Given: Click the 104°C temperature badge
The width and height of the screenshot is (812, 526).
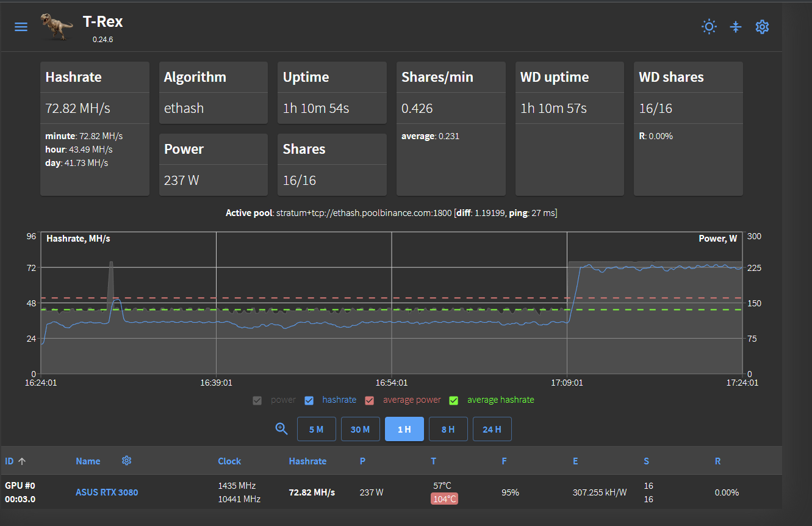Looking at the screenshot, I should tap(444, 499).
